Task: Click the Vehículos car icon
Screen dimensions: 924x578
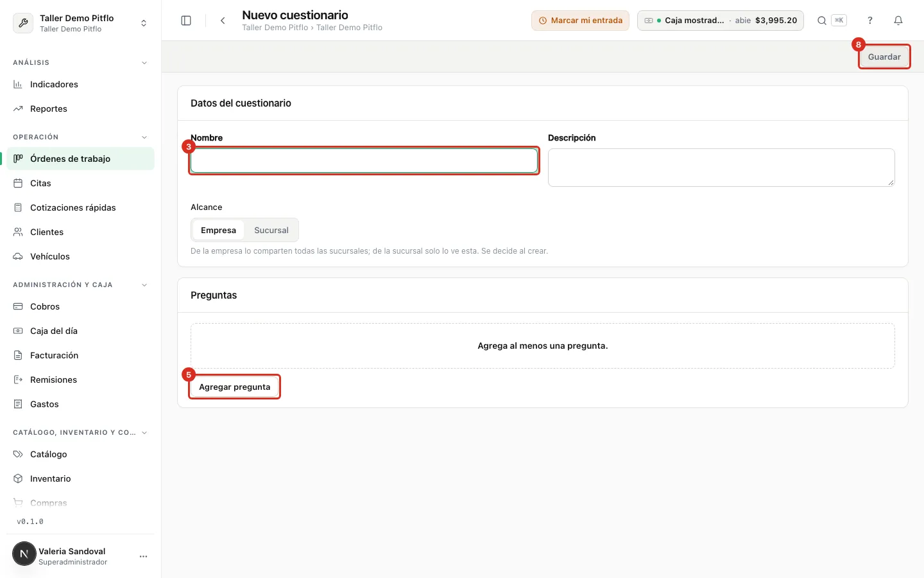Action: coord(18,256)
